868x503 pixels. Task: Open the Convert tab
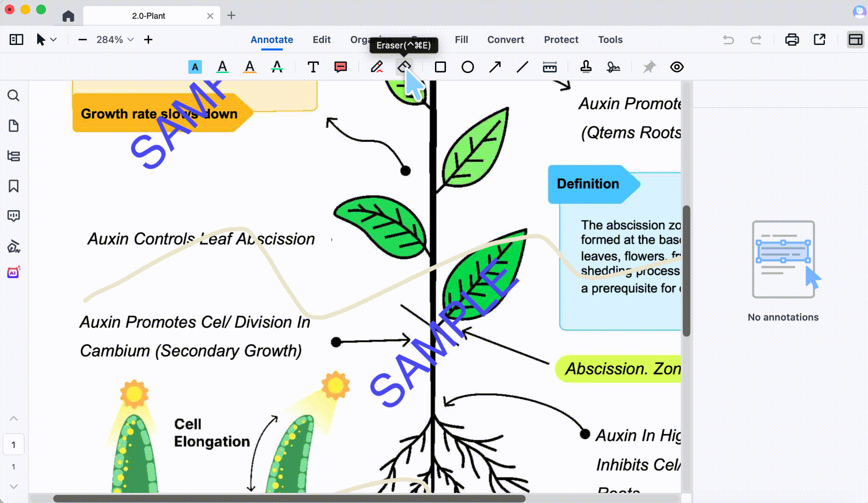click(506, 39)
